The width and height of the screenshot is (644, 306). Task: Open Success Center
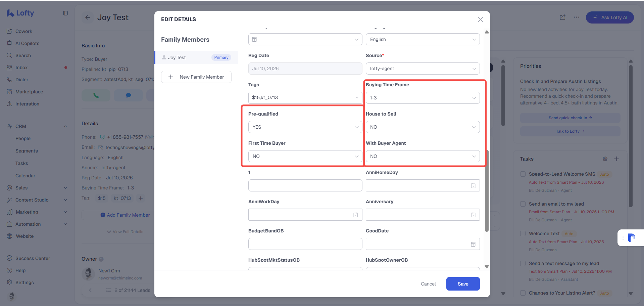[x=33, y=258]
